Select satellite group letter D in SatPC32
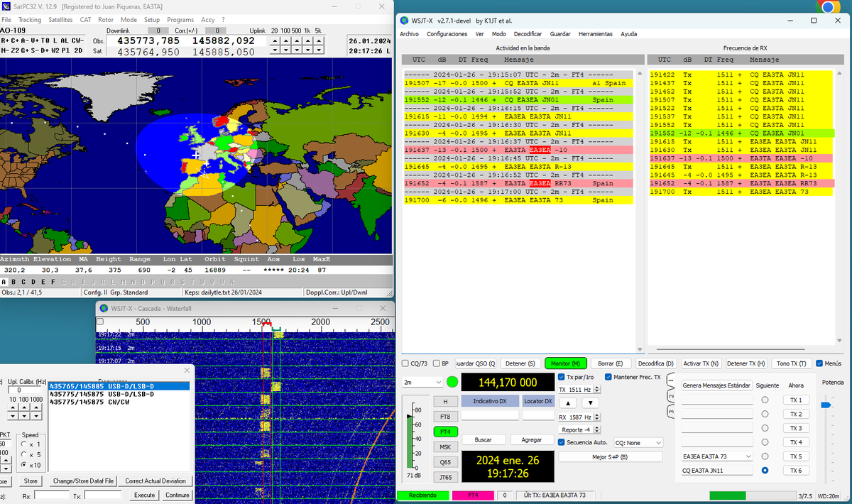The height and width of the screenshot is (504, 852). (x=33, y=281)
